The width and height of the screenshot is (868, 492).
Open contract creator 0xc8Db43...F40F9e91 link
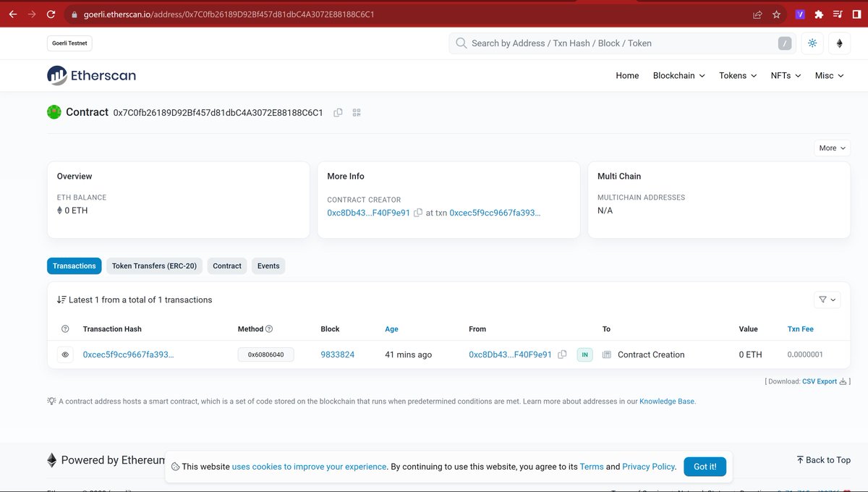tap(368, 213)
